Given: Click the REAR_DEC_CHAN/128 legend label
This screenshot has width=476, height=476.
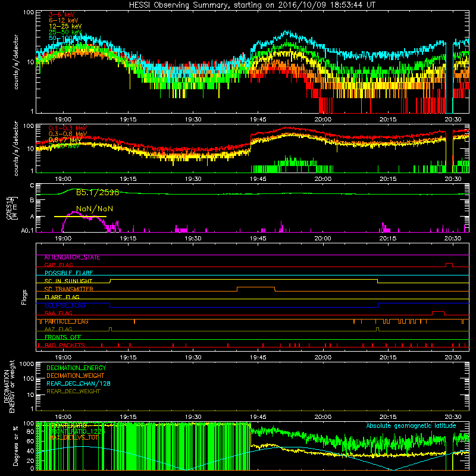Looking at the screenshot, I should [79, 383].
